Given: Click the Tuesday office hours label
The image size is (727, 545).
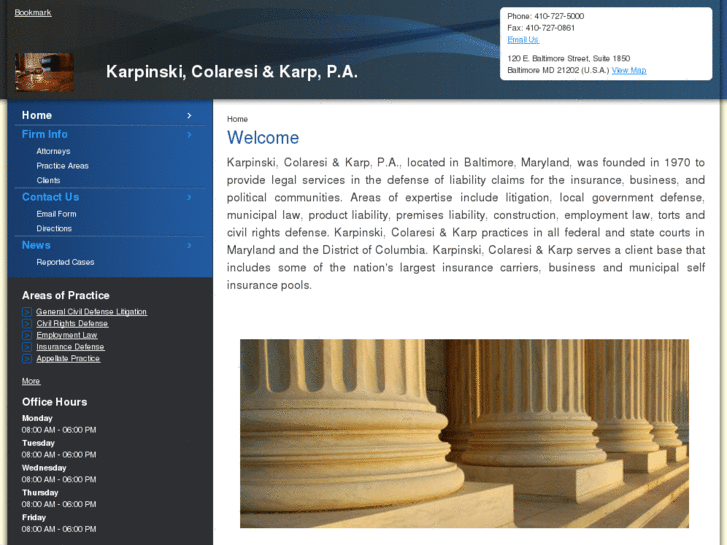Looking at the screenshot, I should pos(38,443).
